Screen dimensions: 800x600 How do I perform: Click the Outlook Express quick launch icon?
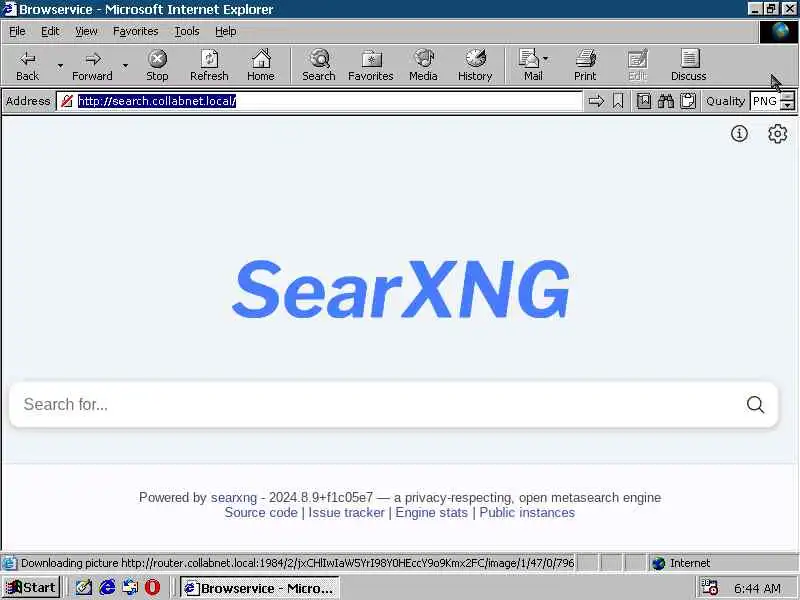pos(130,588)
